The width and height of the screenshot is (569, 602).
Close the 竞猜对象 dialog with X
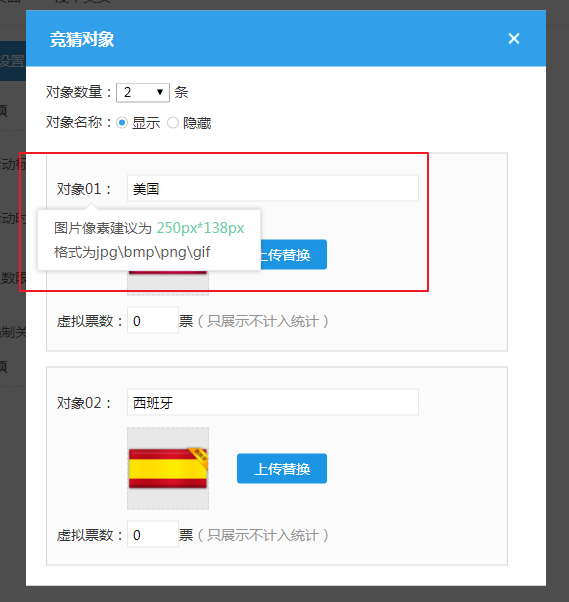coord(514,38)
